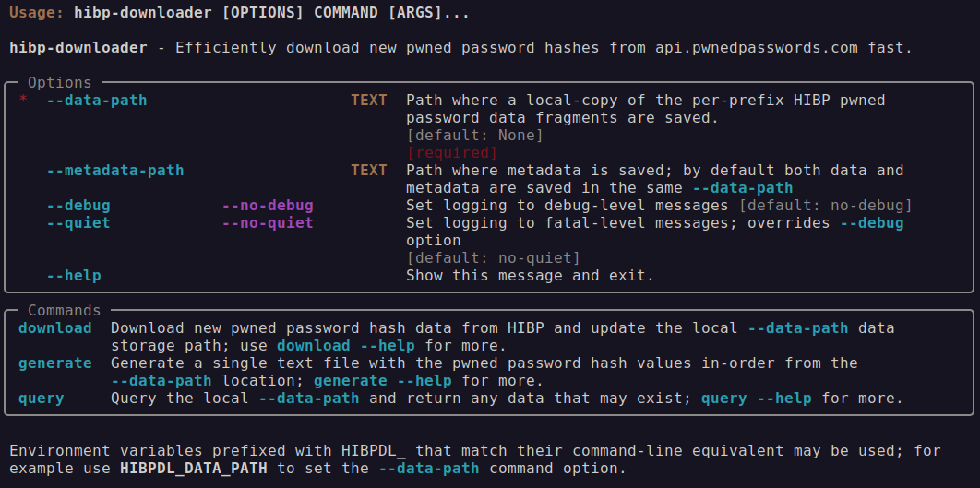
Task: Select the --no-debug flag text
Action: coord(268,205)
